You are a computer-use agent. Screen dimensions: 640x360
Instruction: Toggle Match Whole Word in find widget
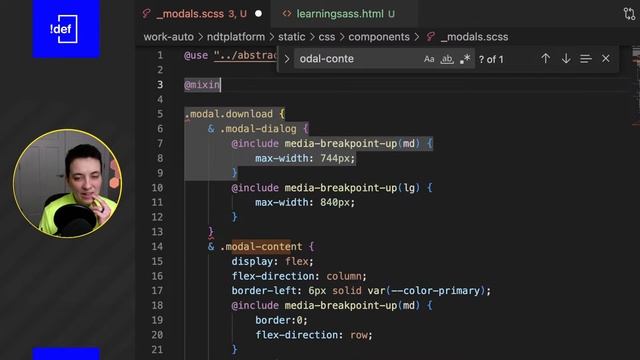pyautogui.click(x=447, y=59)
